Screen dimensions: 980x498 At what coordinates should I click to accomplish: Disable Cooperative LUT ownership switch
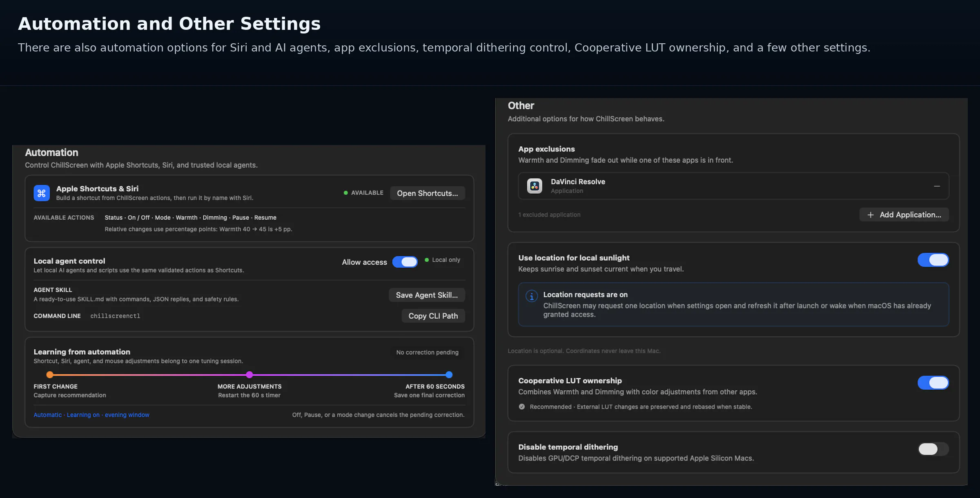click(x=933, y=383)
